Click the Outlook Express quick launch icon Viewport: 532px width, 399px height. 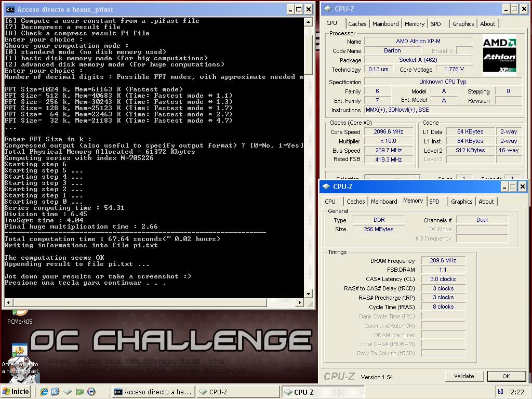coord(55,392)
